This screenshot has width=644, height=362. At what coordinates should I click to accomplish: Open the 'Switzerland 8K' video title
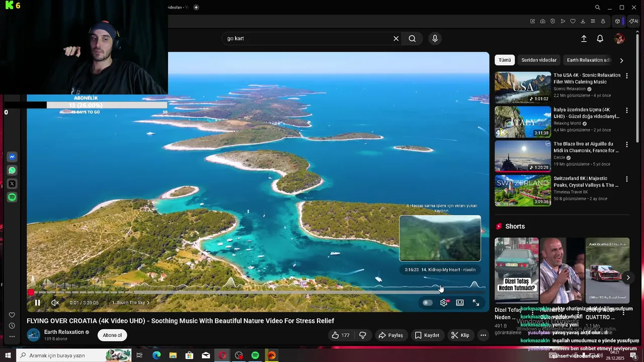[x=586, y=182]
